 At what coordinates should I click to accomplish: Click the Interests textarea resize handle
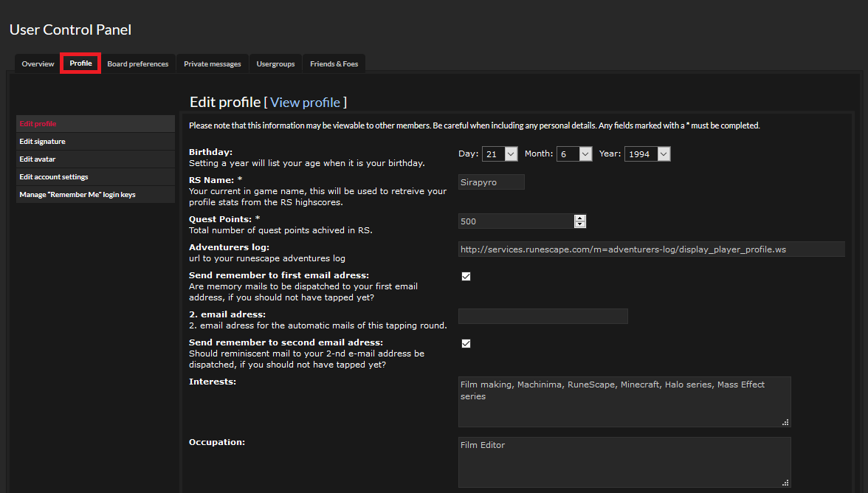click(785, 422)
